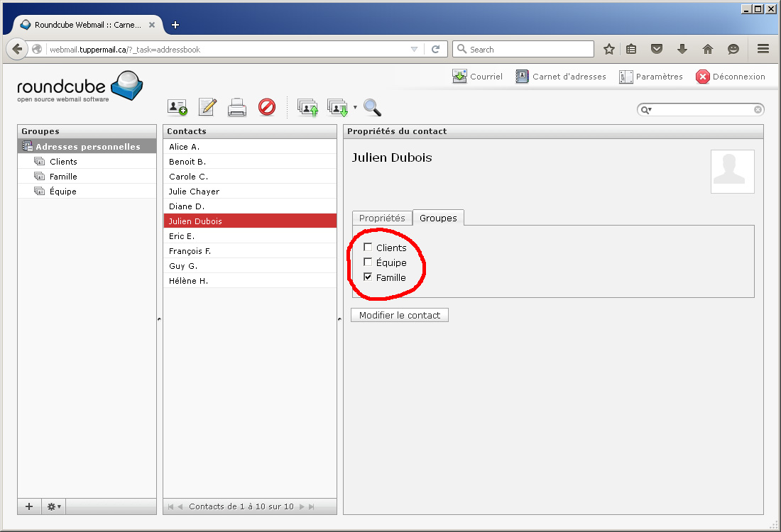This screenshot has height=532, width=781.
Task: Reload the page in browser toolbar
Action: click(x=435, y=49)
